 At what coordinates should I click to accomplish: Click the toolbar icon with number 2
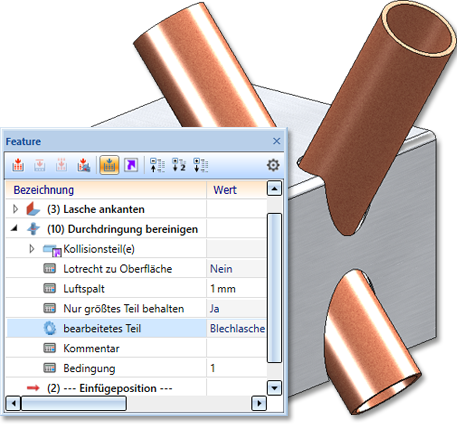click(179, 165)
